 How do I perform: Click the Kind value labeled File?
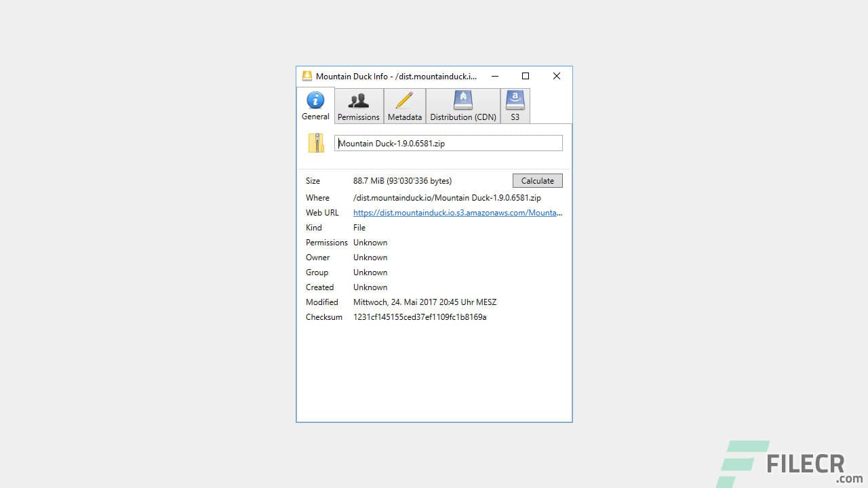coord(359,227)
